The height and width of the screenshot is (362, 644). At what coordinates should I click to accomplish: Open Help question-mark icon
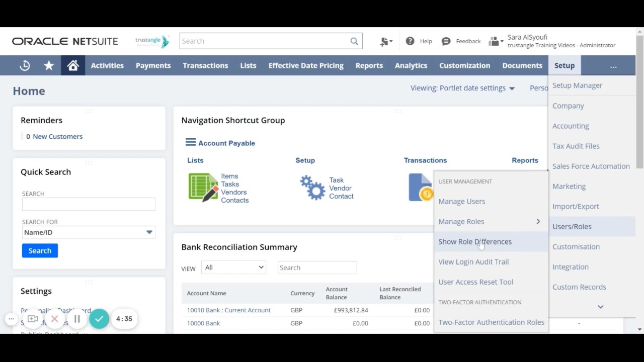click(410, 41)
